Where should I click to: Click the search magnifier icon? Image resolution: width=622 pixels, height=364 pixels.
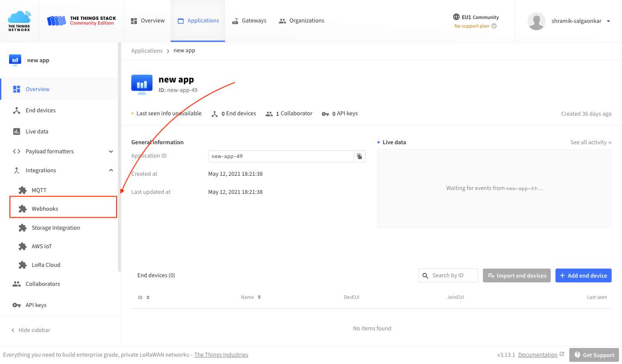425,275
